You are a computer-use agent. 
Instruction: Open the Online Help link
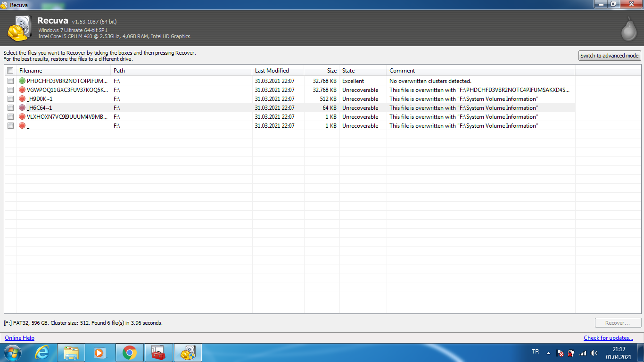[20, 338]
